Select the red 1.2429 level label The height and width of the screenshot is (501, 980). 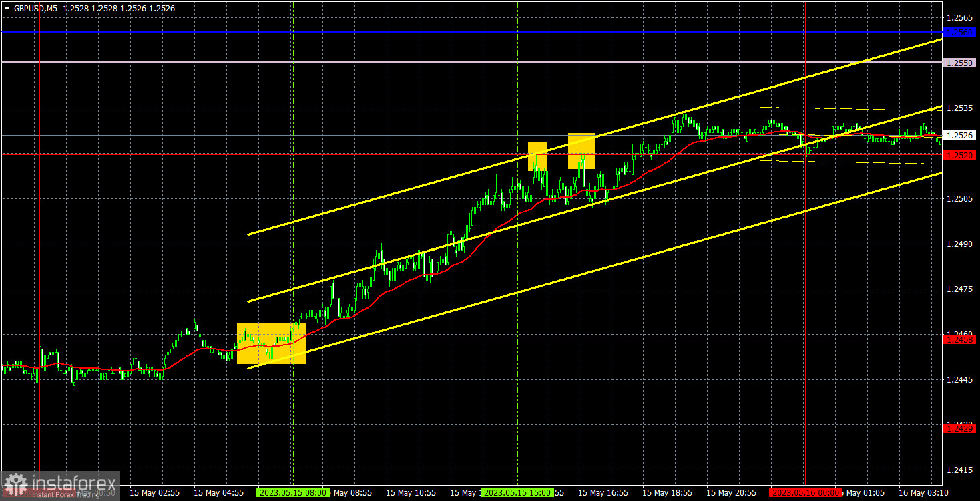click(x=959, y=428)
